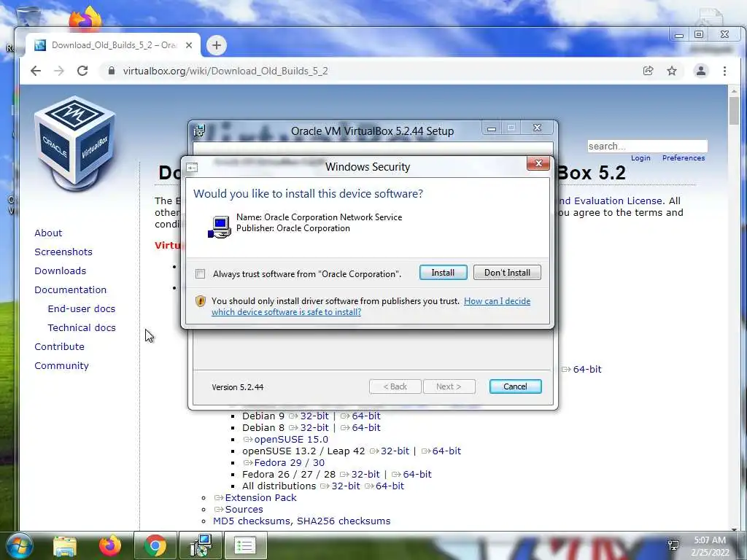Minimize the VirtualBox Setup window
747x560 pixels.
tap(492, 128)
